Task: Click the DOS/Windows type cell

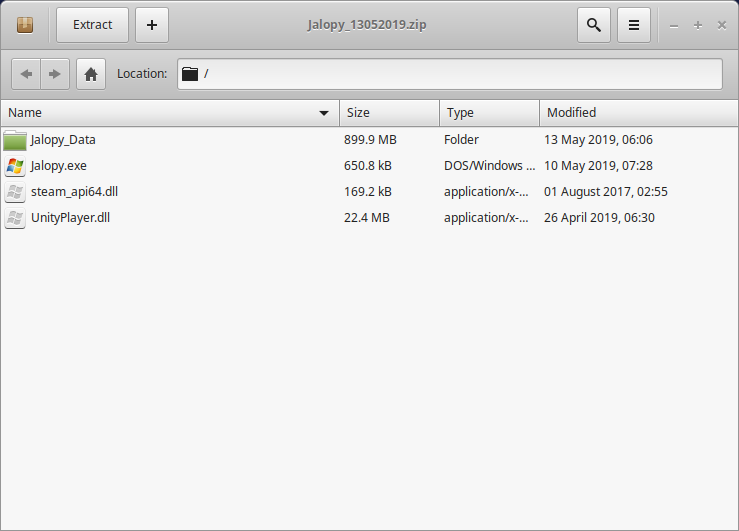Action: [490, 166]
